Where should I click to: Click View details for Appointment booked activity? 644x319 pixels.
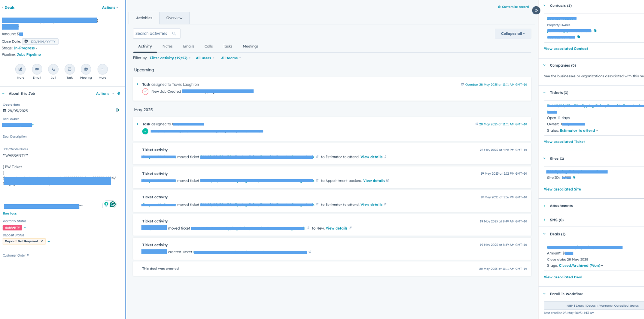(x=374, y=181)
